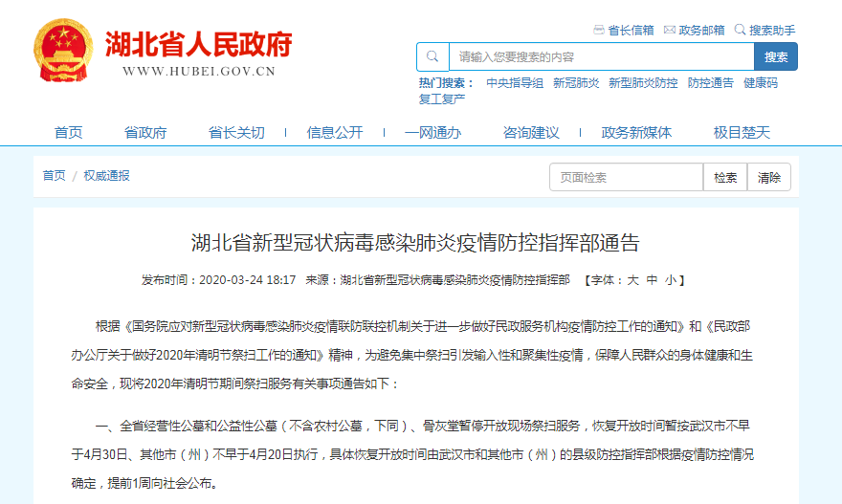Set font size to 小
Viewport: 842px width, 504px height.
point(671,280)
